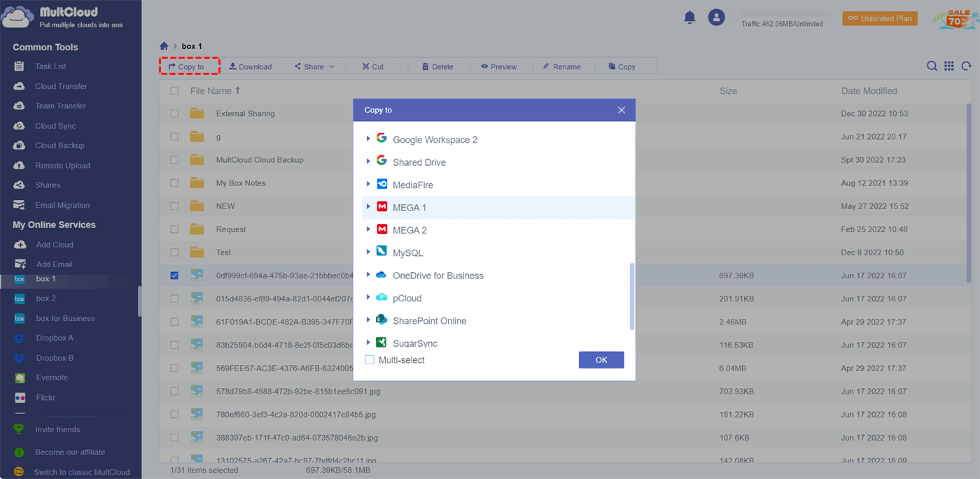Expand the pCloud tree node
This screenshot has width=980, height=479.
tap(368, 298)
